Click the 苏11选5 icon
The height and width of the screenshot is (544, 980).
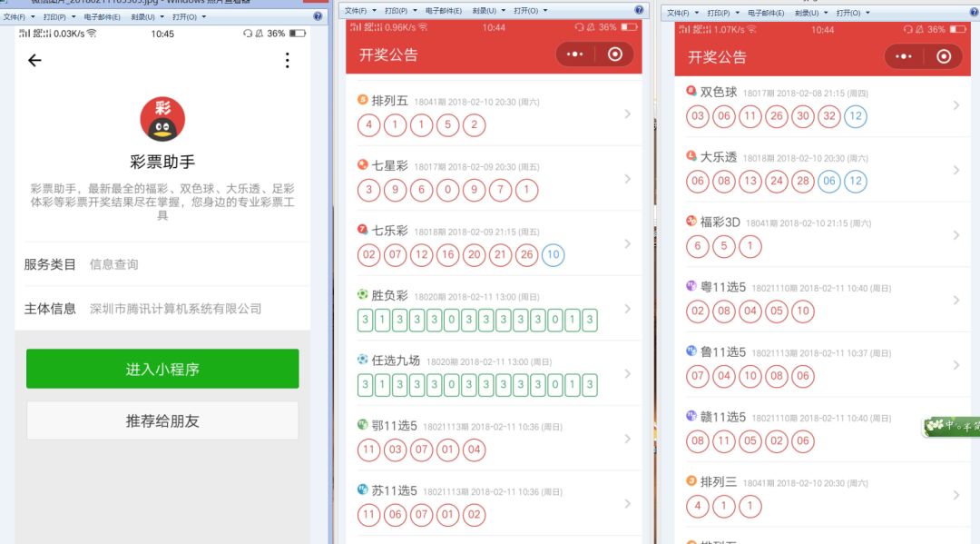click(x=362, y=490)
